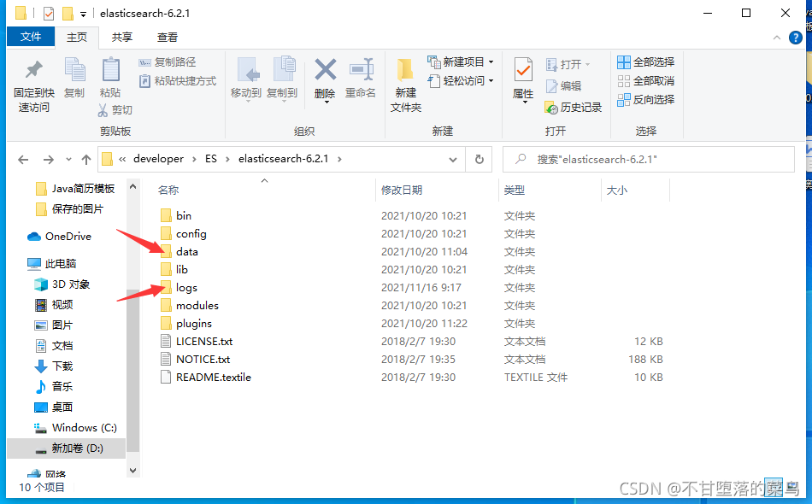Switch to the Home tab
Viewport: 812px width, 504px height.
tap(77, 38)
